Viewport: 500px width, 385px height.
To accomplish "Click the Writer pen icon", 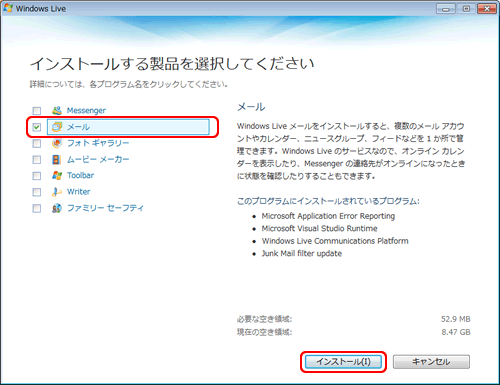I will click(x=57, y=192).
